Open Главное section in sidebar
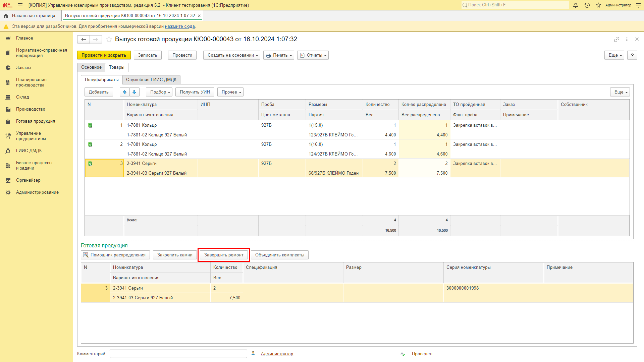The width and height of the screenshot is (644, 362). coord(24,38)
